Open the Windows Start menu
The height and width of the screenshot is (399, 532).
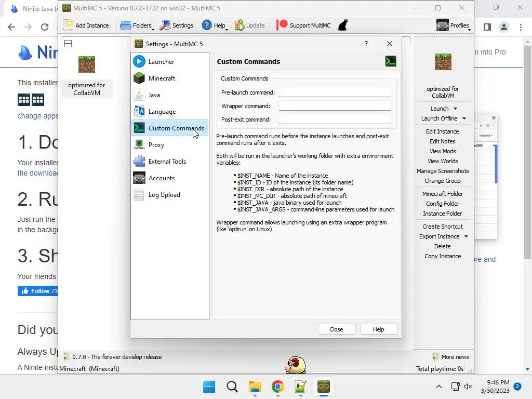pyautogui.click(x=209, y=387)
